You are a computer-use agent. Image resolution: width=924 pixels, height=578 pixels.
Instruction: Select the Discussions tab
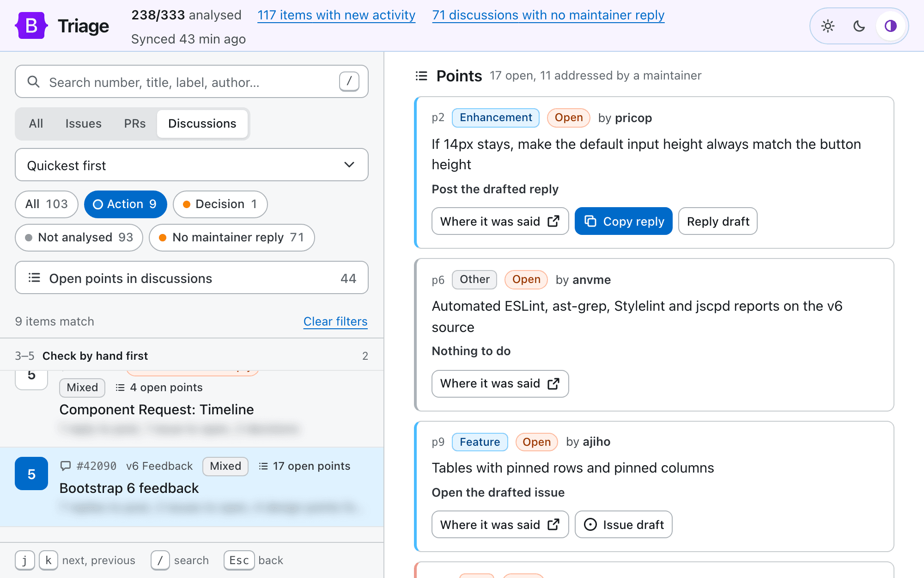202,123
